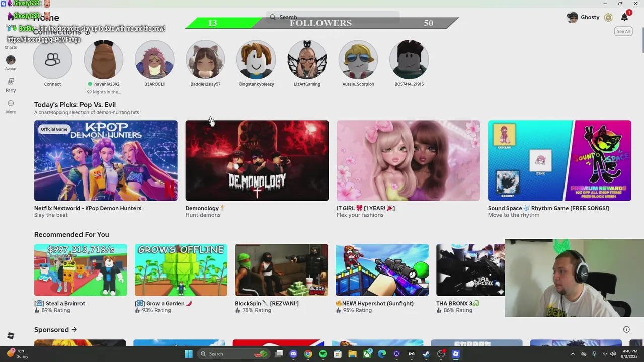Image resolution: width=644 pixels, height=362 pixels.
Task: Click the Ghosty username in the header
Action: [x=590, y=18]
